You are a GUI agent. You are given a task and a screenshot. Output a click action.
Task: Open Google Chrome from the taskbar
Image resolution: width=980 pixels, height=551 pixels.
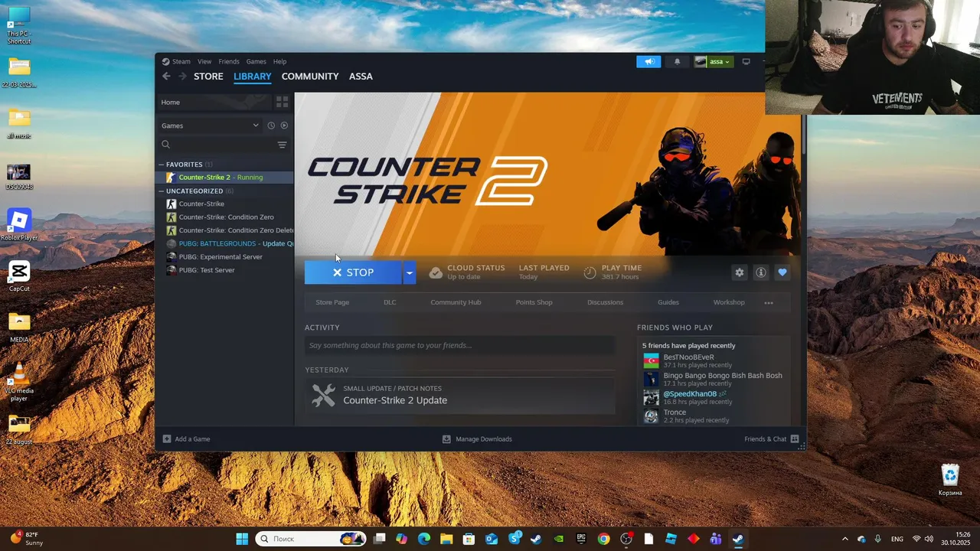603,539
